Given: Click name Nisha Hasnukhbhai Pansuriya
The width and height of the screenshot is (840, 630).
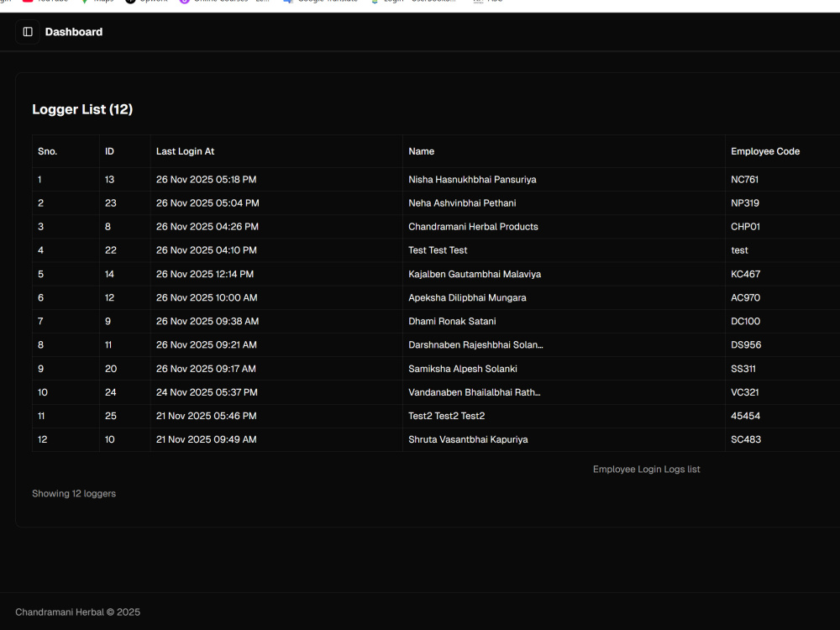Looking at the screenshot, I should coord(472,180).
